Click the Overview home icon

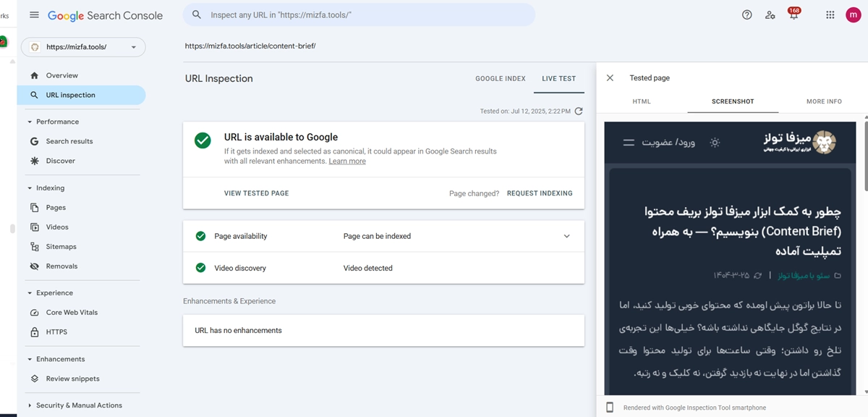tap(34, 75)
